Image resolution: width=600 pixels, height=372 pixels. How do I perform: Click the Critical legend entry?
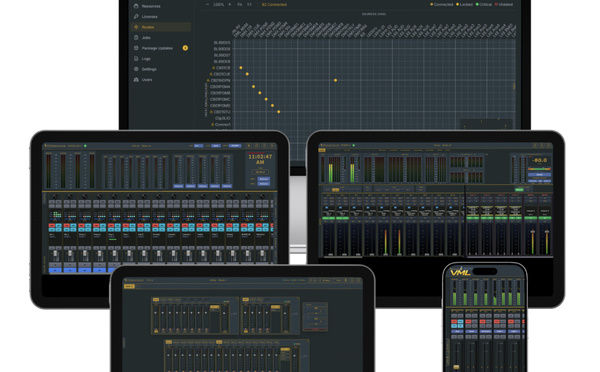484,5
